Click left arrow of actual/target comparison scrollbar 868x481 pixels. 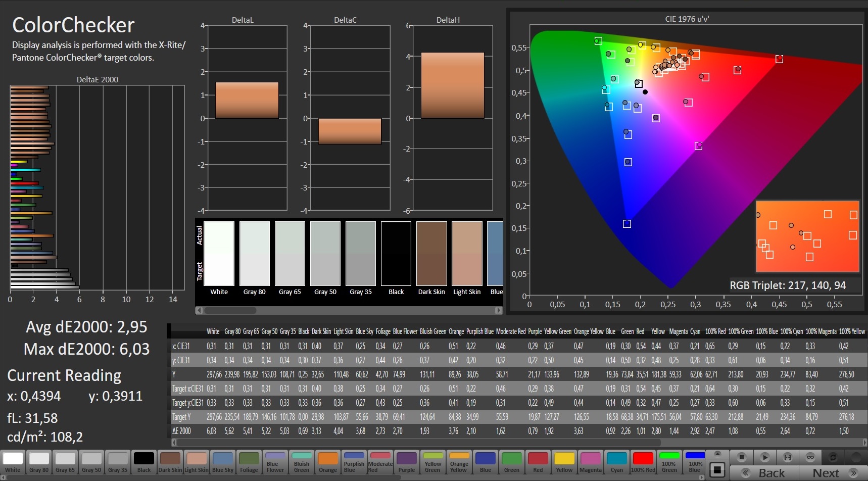199,310
